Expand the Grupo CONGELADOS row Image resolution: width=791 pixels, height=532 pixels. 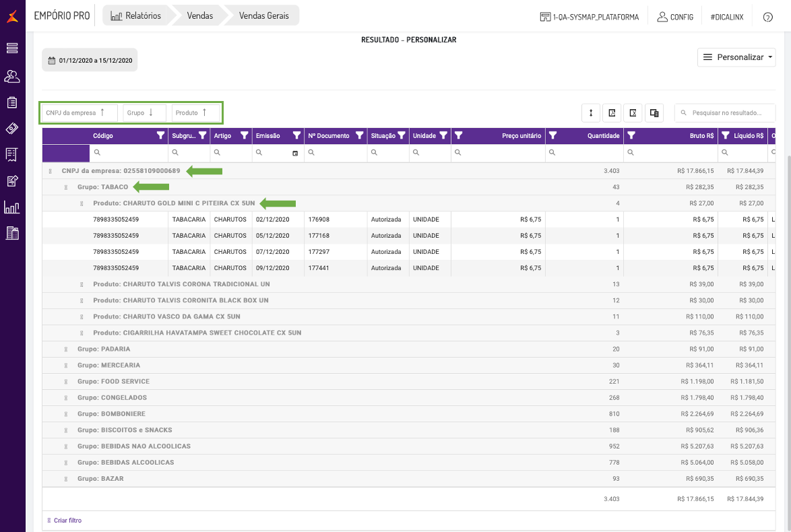(65, 398)
